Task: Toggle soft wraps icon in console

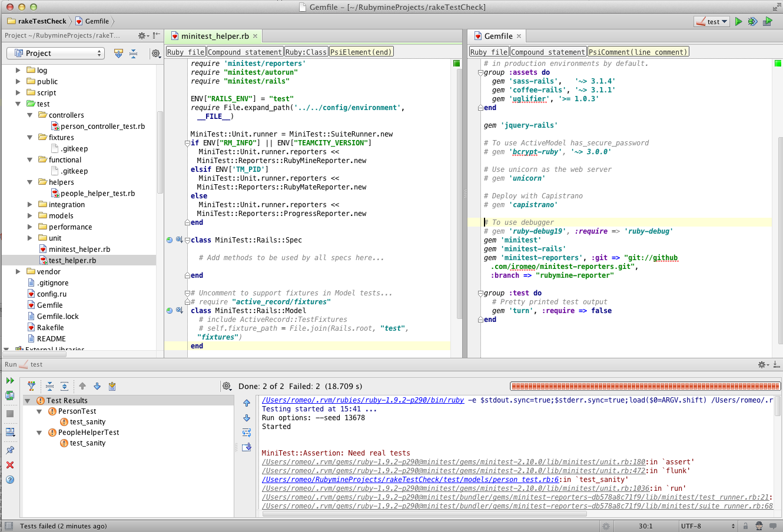Action: (247, 433)
